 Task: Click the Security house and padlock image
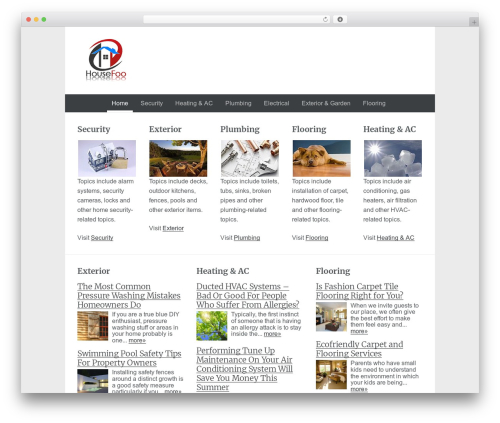point(107,158)
